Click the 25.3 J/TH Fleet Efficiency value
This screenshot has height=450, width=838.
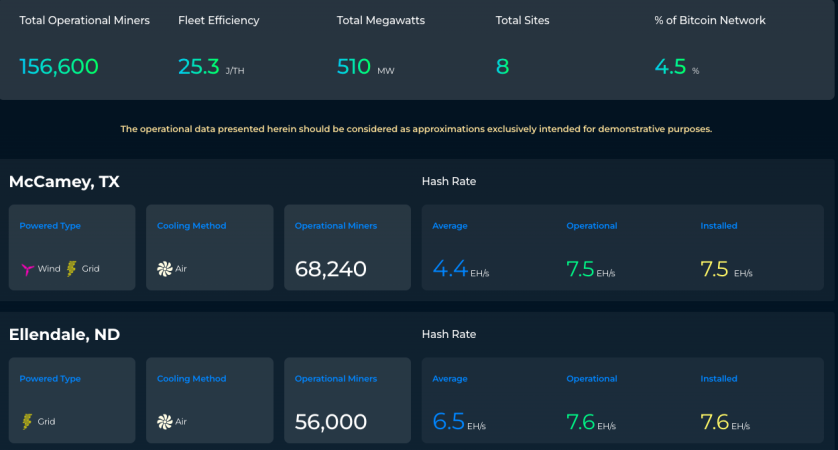[x=211, y=67]
